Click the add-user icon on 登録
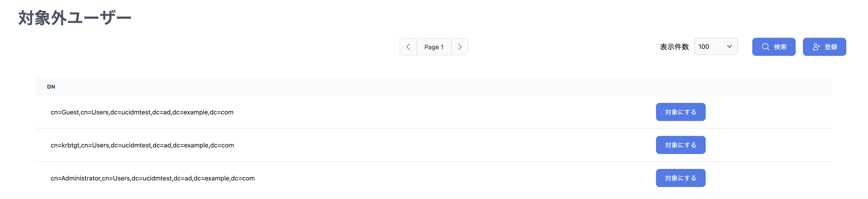Image resolution: width=868 pixels, height=199 pixels. pyautogui.click(x=816, y=47)
